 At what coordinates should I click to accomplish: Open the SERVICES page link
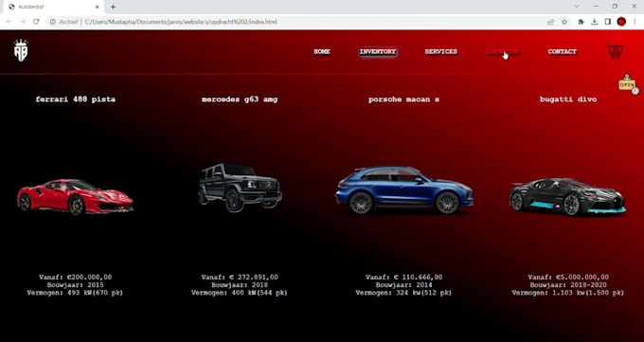pyautogui.click(x=440, y=52)
